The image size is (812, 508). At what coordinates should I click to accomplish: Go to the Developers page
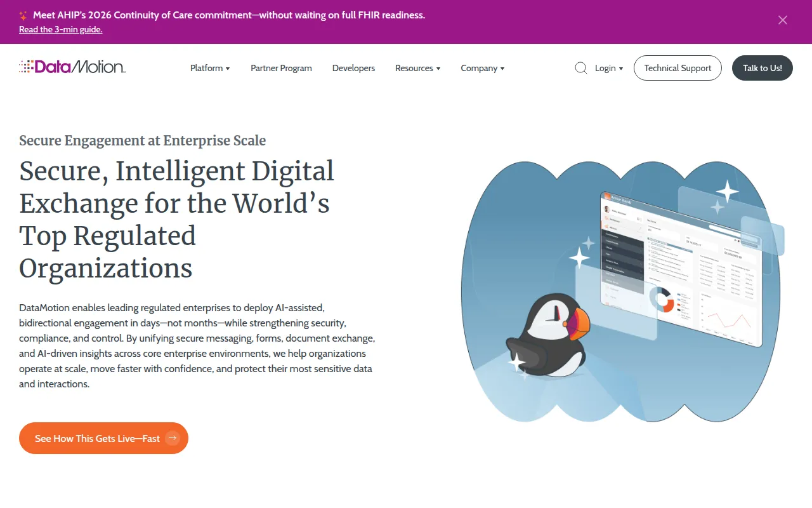coord(353,68)
